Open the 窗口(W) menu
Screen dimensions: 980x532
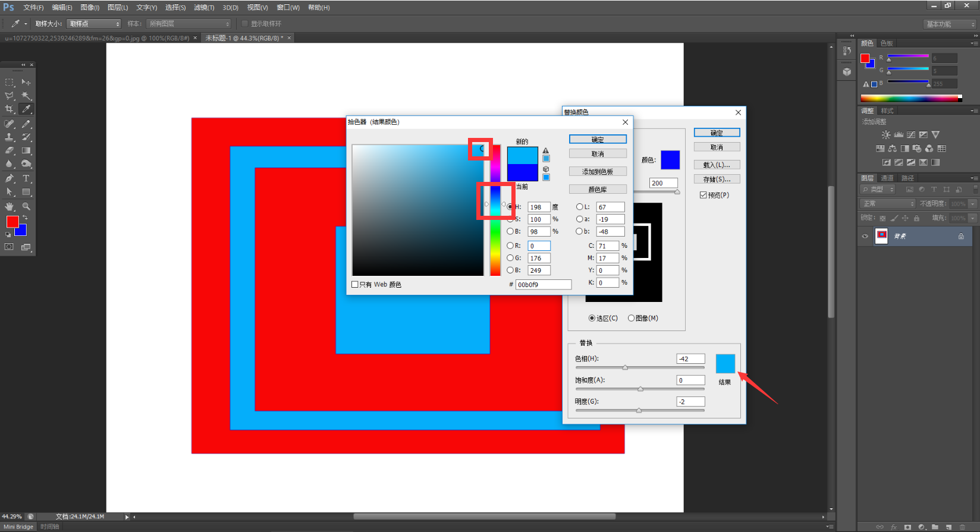click(288, 8)
